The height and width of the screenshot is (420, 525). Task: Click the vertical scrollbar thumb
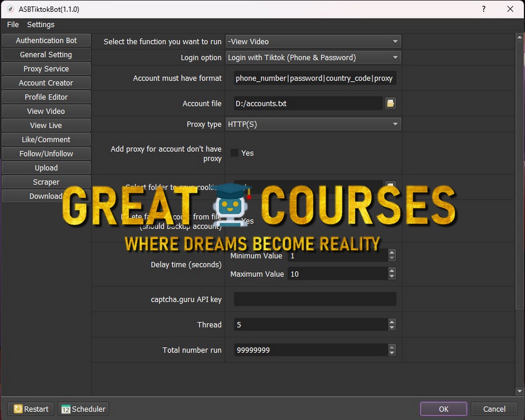[x=520, y=176]
